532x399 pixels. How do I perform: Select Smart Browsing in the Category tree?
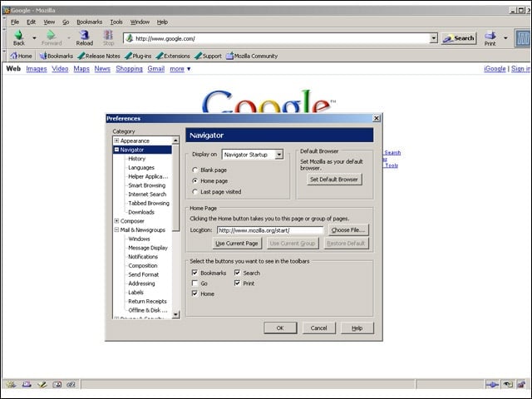[147, 185]
